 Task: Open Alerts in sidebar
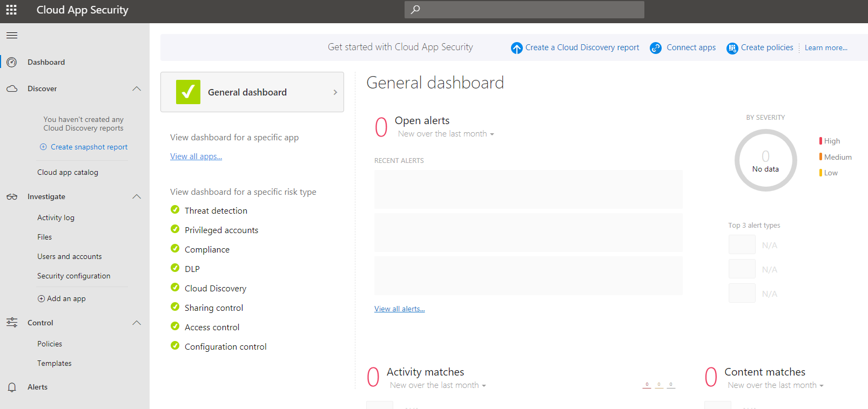click(37, 387)
